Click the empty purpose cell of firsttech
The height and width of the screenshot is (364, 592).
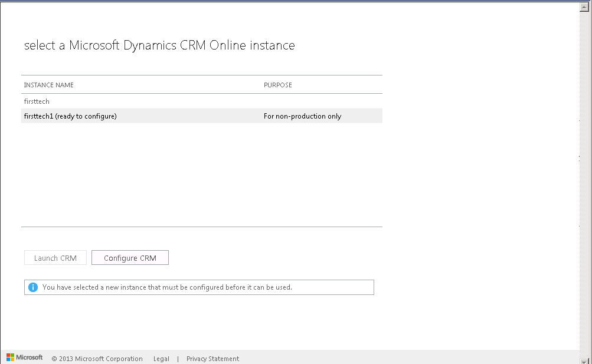(x=319, y=101)
